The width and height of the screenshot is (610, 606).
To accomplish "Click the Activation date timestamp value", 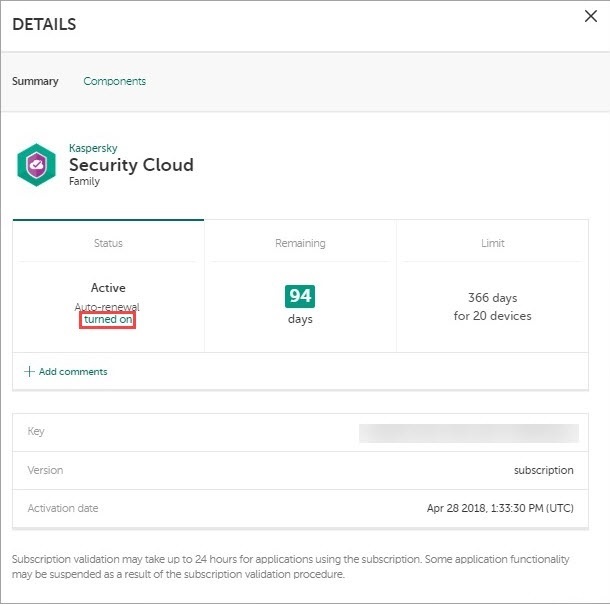I will click(x=500, y=508).
